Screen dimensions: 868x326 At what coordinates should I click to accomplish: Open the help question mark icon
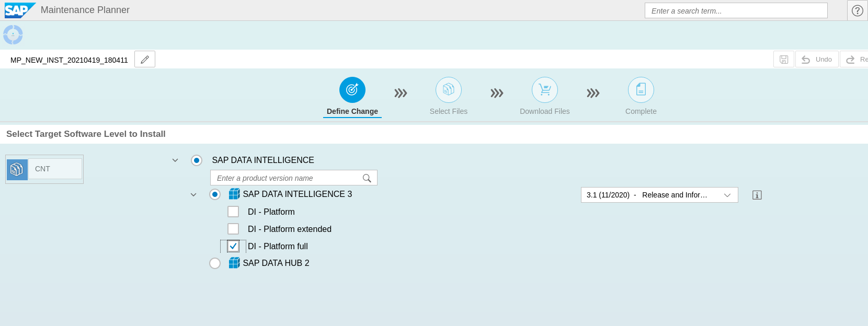point(858,10)
